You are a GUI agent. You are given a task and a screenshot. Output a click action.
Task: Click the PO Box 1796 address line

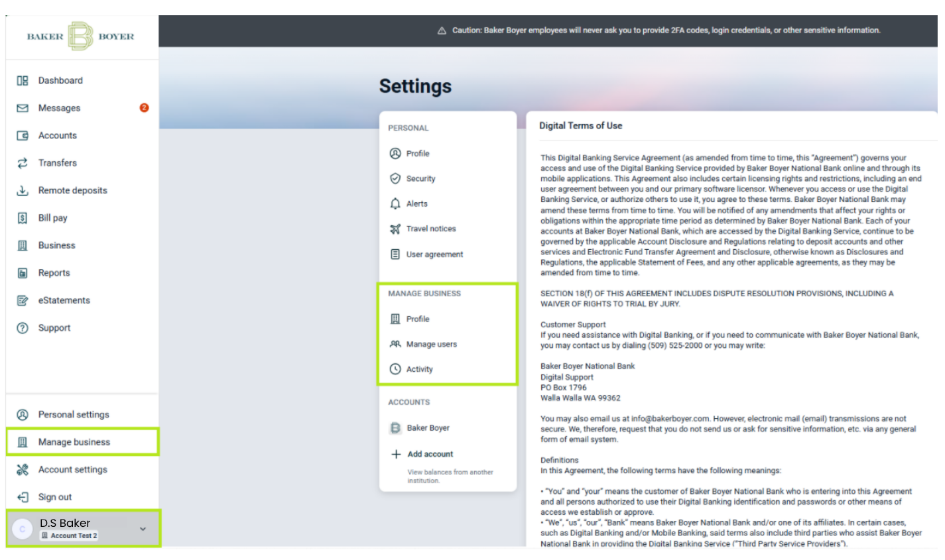(564, 388)
